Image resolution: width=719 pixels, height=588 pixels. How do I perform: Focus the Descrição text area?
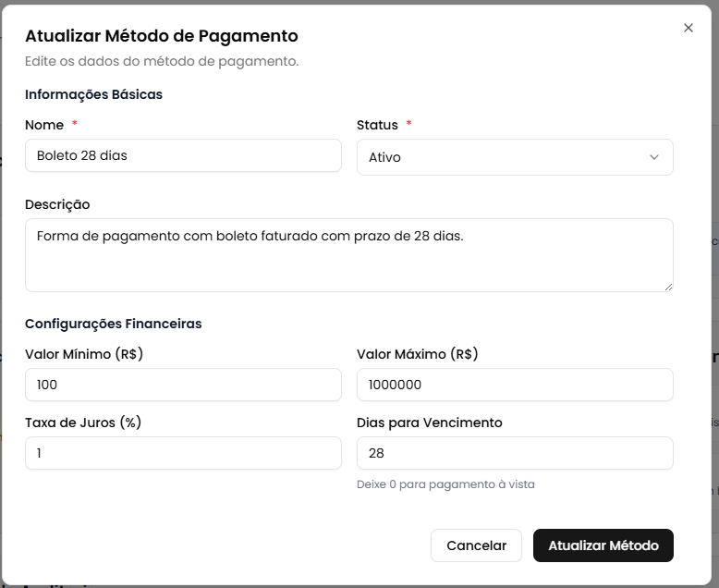tap(348, 254)
